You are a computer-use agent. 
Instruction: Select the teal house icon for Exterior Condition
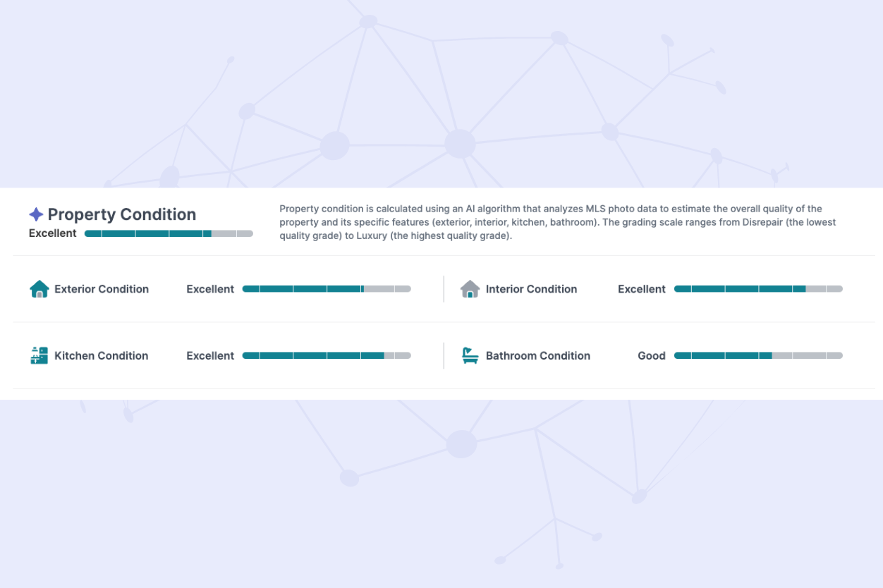click(x=39, y=288)
